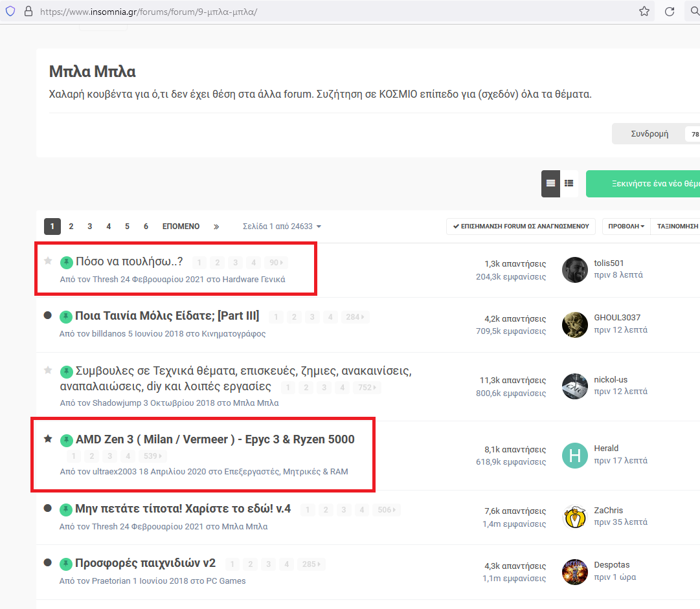
Task: Go to page 5 of the forum
Action: pos(127,227)
